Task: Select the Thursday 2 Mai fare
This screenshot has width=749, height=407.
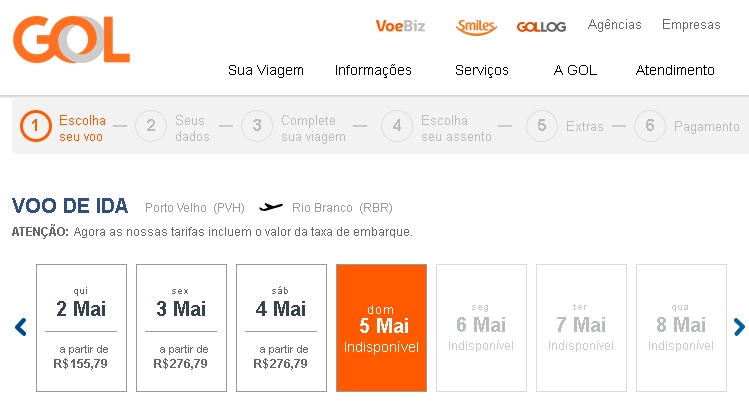Action: click(81, 327)
